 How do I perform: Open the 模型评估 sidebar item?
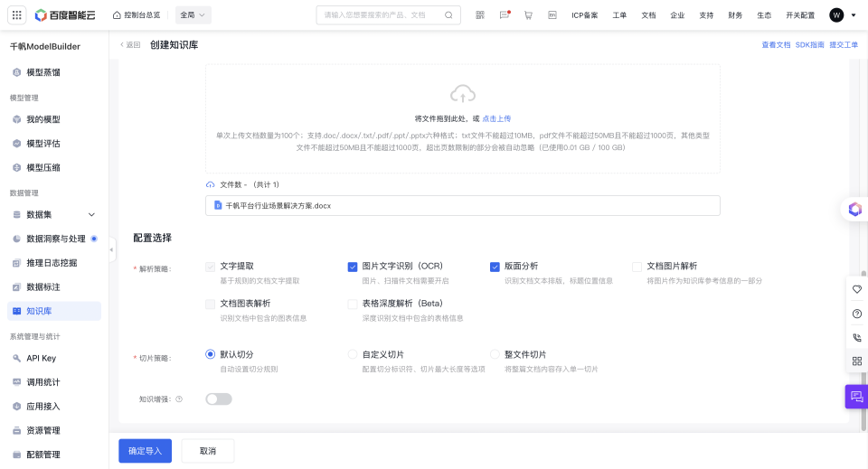(x=43, y=144)
